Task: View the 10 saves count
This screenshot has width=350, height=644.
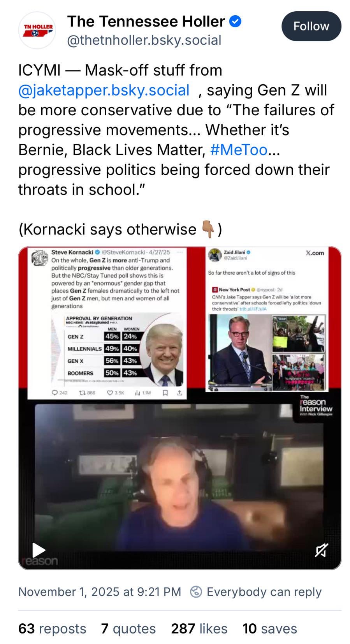Action: (x=270, y=628)
